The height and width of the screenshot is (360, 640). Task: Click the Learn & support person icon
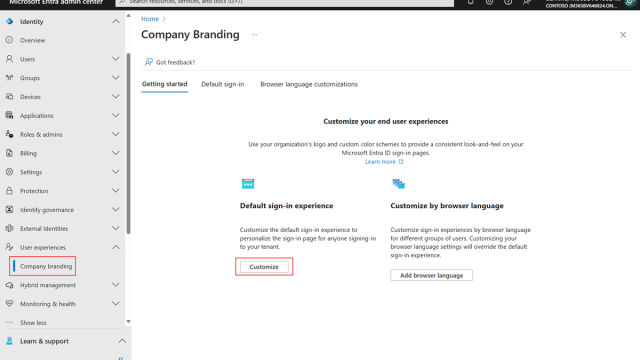point(9,341)
